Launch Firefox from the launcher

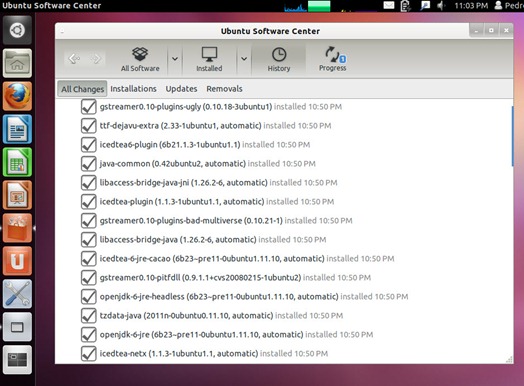coord(17,96)
